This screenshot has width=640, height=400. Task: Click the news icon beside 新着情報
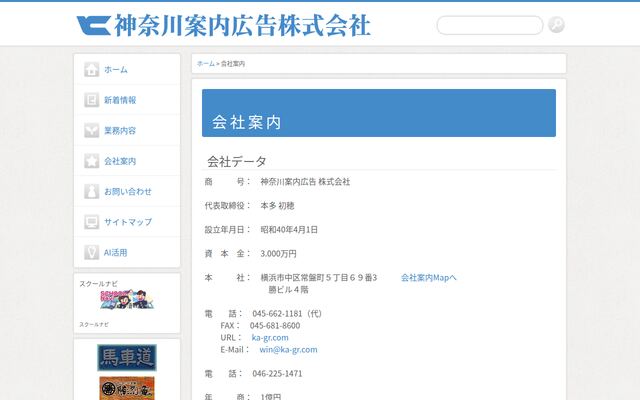(91, 100)
